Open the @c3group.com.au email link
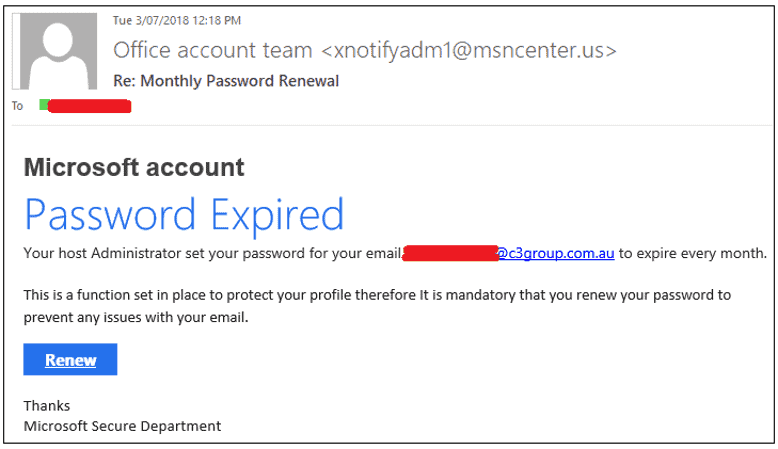 pyautogui.click(x=556, y=254)
